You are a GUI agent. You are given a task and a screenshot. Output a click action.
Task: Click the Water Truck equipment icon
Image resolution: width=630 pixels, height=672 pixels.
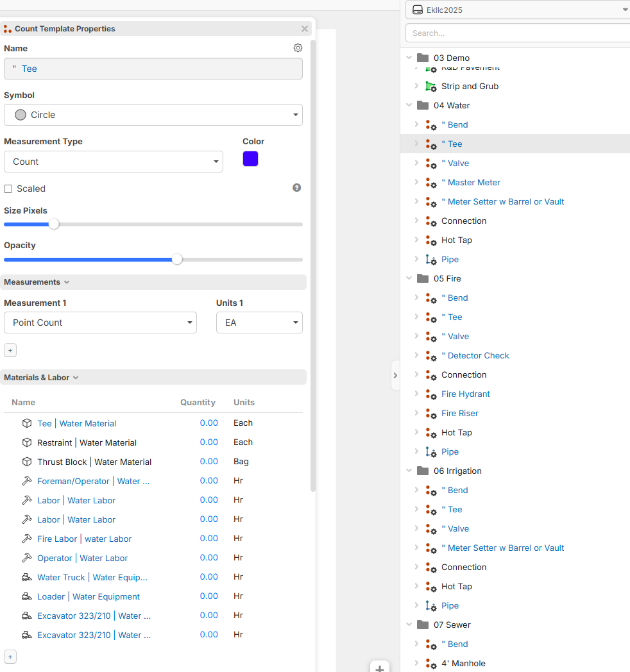pyautogui.click(x=27, y=577)
